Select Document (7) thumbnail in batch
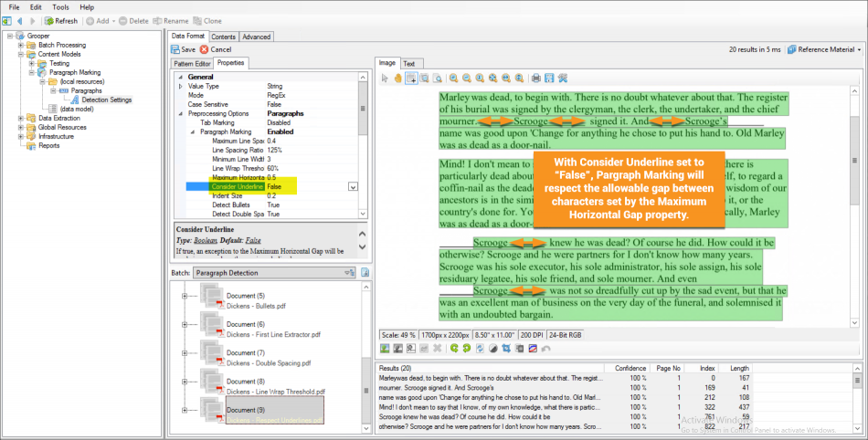Image resolution: width=868 pixels, height=440 pixels. click(213, 352)
